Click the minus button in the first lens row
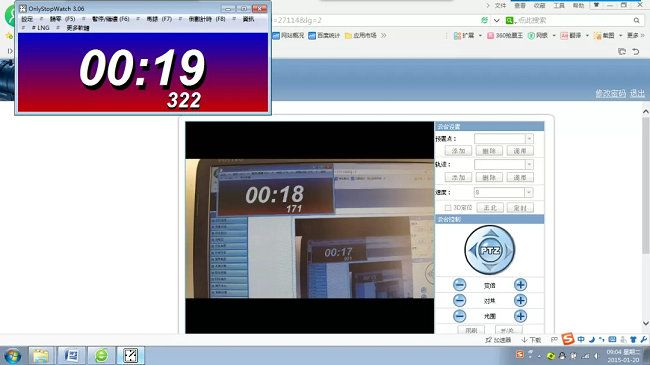 pyautogui.click(x=459, y=285)
